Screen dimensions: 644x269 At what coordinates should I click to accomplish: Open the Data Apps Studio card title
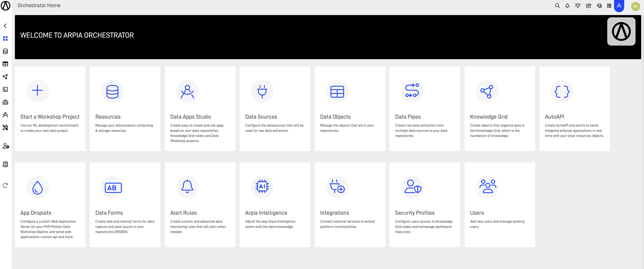pos(190,117)
